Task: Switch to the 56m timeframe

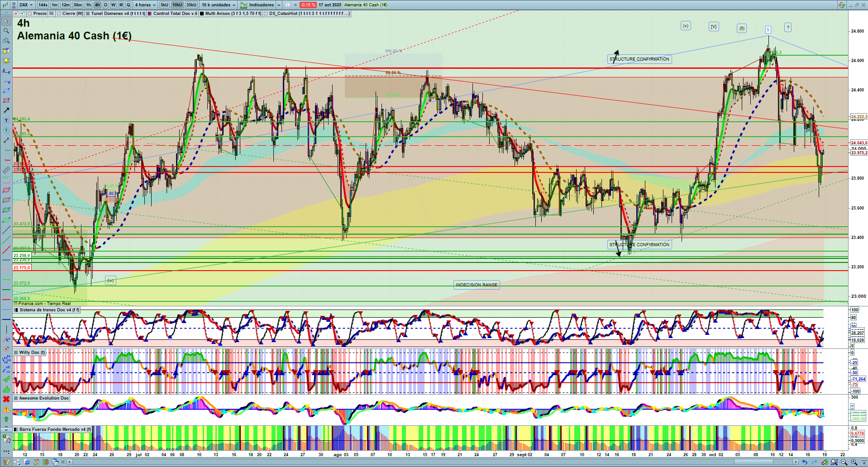Action: (x=78, y=5)
